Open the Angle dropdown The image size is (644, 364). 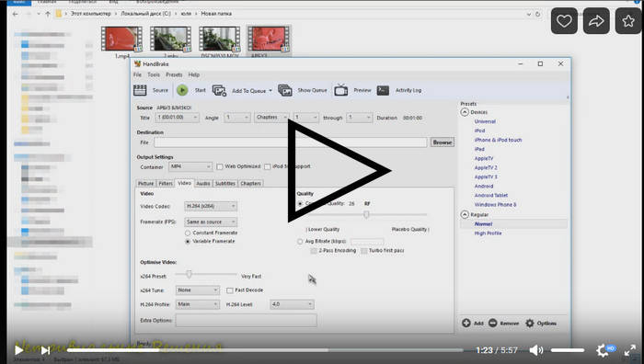(237, 118)
